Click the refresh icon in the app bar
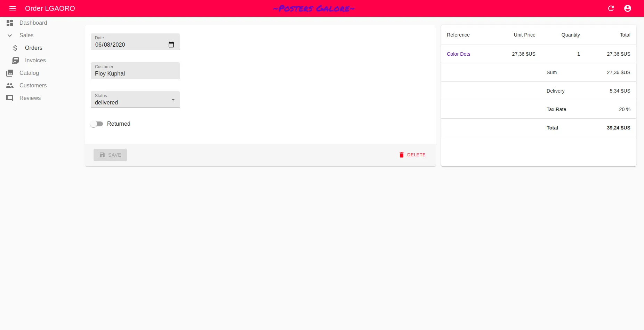This screenshot has height=330, width=644. [611, 8]
